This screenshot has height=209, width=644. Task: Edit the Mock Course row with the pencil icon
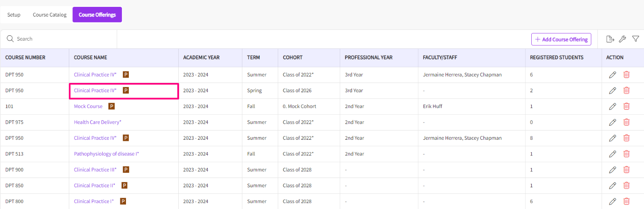pyautogui.click(x=612, y=106)
